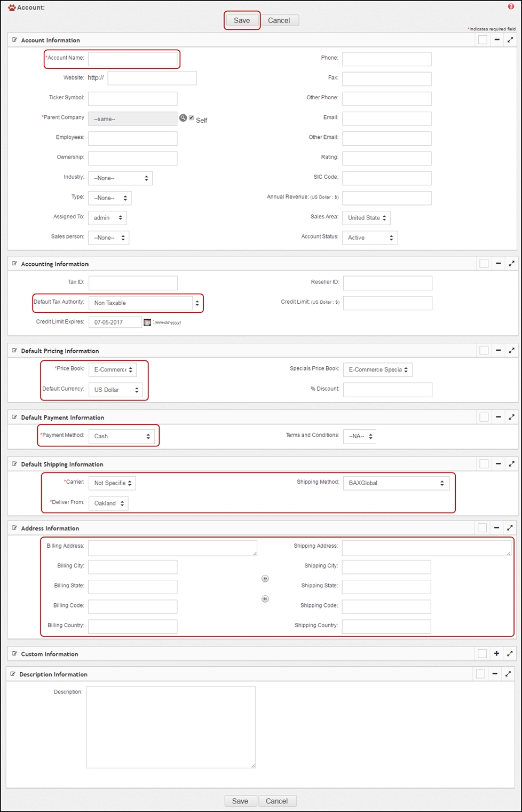522x812 pixels.
Task: Open the Shipping Method dropdown showing BAXGlobal
Action: pos(396,483)
